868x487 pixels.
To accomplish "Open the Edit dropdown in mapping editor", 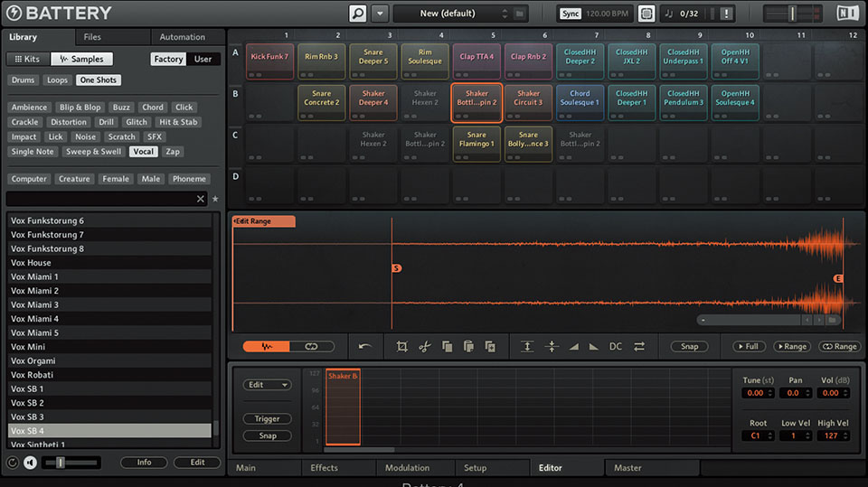I will (268, 385).
